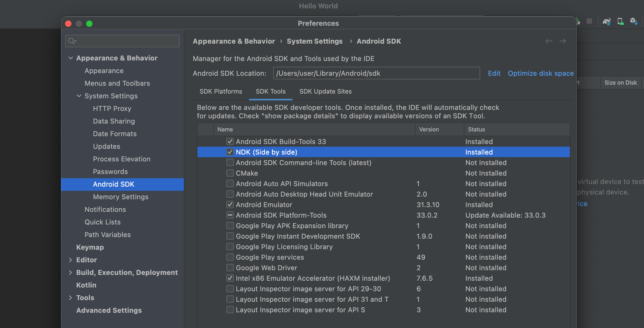
Task: Expand the Tools section chevron
Action: (70, 298)
